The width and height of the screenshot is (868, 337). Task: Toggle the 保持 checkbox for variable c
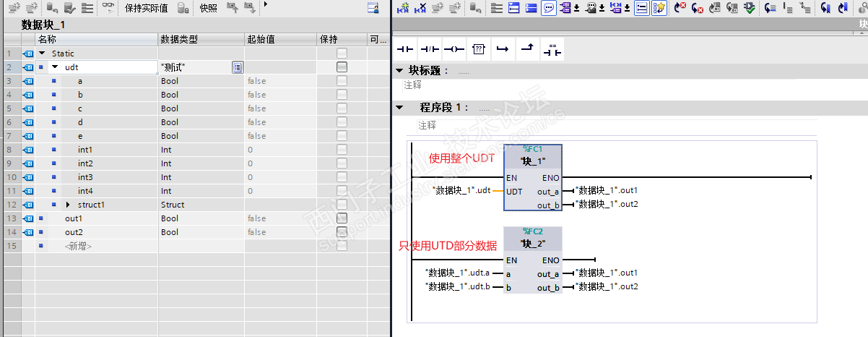click(x=342, y=108)
